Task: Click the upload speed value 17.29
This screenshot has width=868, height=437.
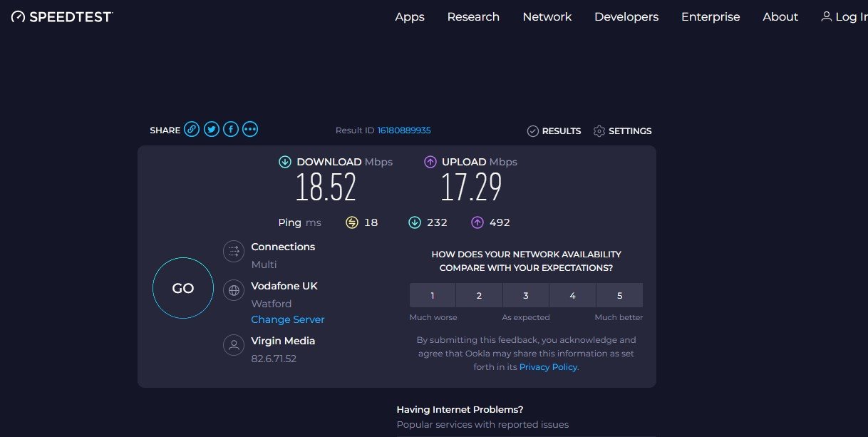Action: pyautogui.click(x=471, y=188)
